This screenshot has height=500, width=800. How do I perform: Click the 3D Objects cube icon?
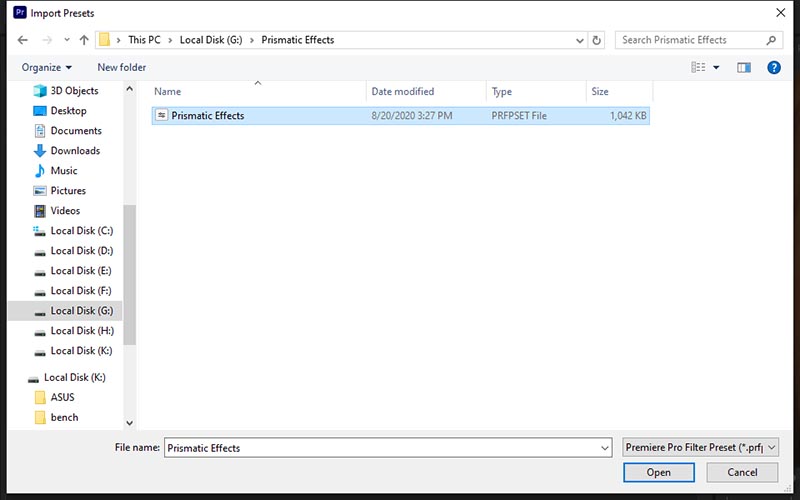click(x=40, y=91)
